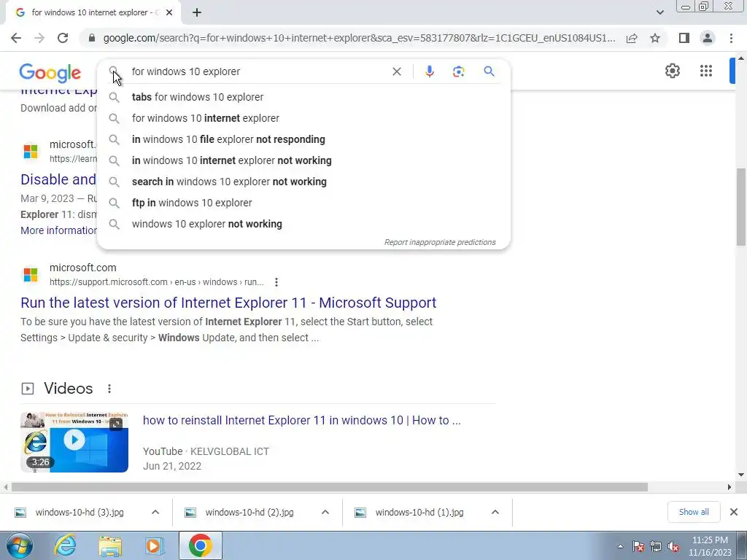The width and height of the screenshot is (747, 560).
Task: Select suggestion 'tabs for windows 10 explorer'
Action: [303, 97]
